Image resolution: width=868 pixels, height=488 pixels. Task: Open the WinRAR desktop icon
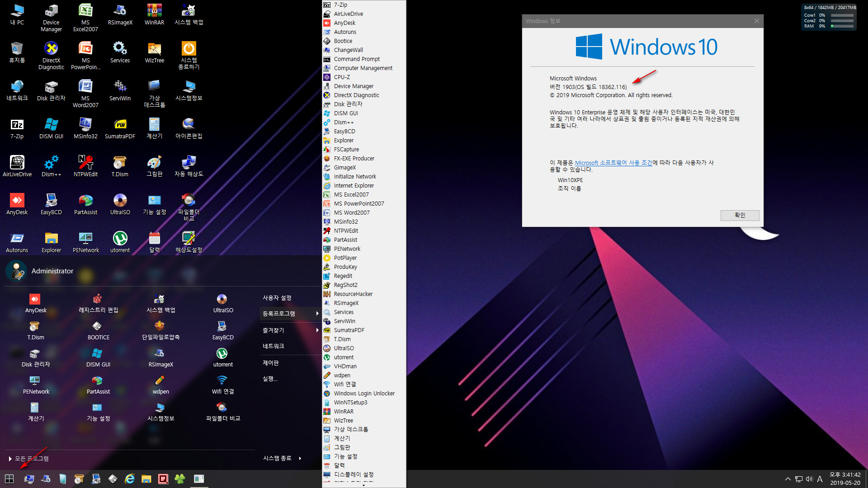[x=154, y=14]
